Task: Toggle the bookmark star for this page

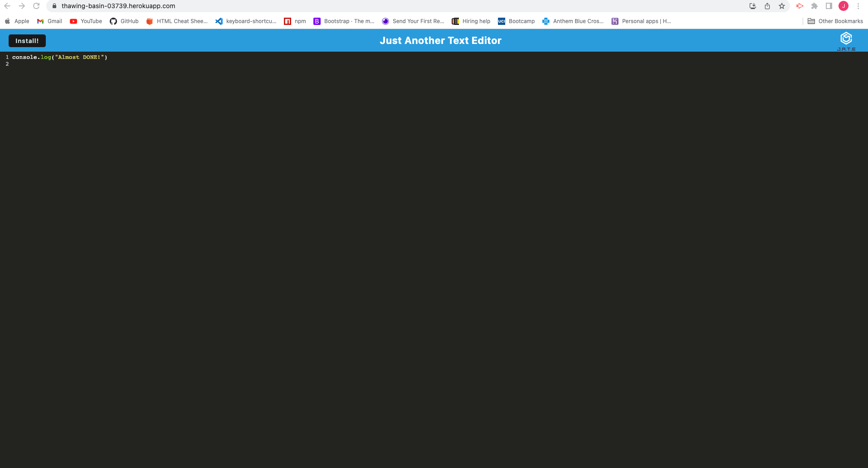Action: point(782,6)
